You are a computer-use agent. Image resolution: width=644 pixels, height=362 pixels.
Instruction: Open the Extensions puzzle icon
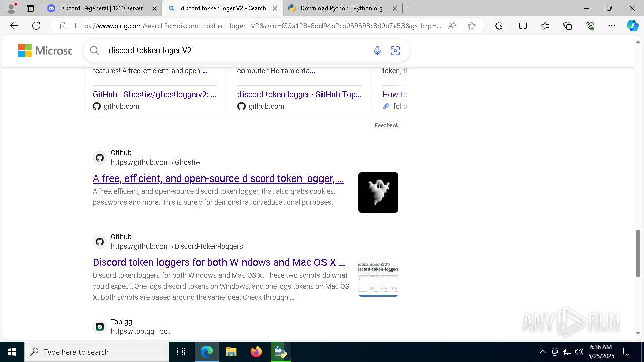tap(499, 26)
